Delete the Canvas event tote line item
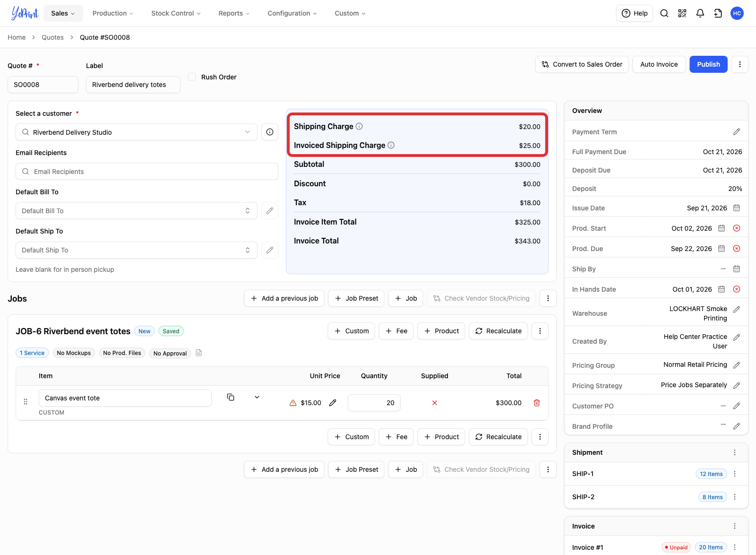The height and width of the screenshot is (555, 756). 537,403
